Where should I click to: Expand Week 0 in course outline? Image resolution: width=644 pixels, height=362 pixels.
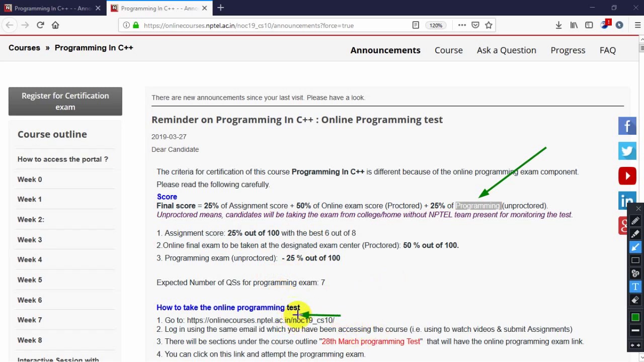[30, 179]
